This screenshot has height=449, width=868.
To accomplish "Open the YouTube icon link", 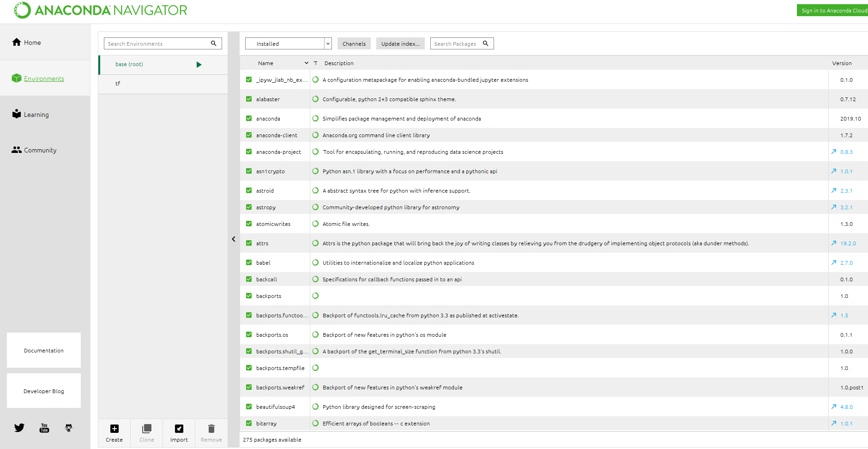I will 44,428.
